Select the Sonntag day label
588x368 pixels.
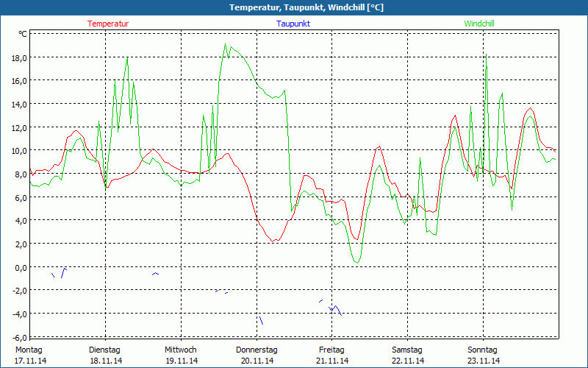click(483, 350)
